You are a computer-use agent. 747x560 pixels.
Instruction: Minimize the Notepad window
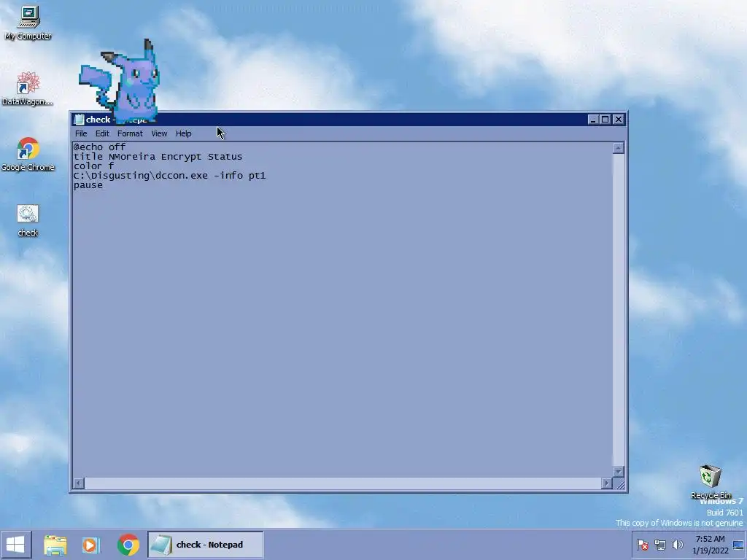(x=593, y=120)
